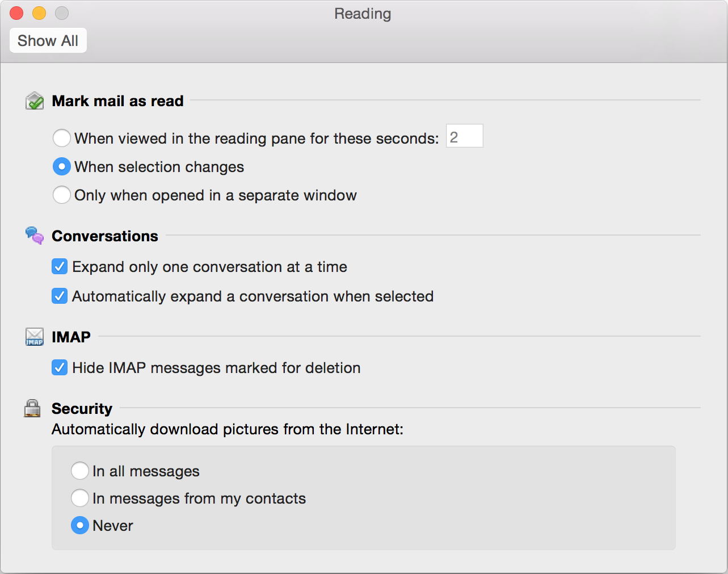This screenshot has width=728, height=574.
Task: Click the Conversations speech bubbles icon
Action: (x=35, y=235)
